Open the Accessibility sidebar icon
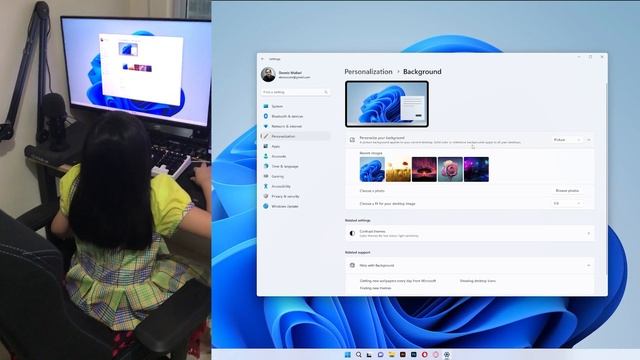 [x=266, y=186]
